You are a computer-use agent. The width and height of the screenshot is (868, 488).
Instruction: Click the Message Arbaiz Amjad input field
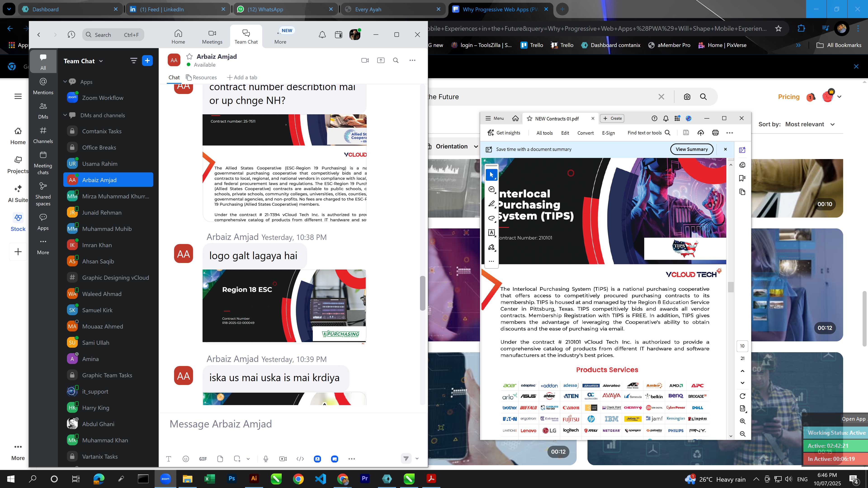293,424
